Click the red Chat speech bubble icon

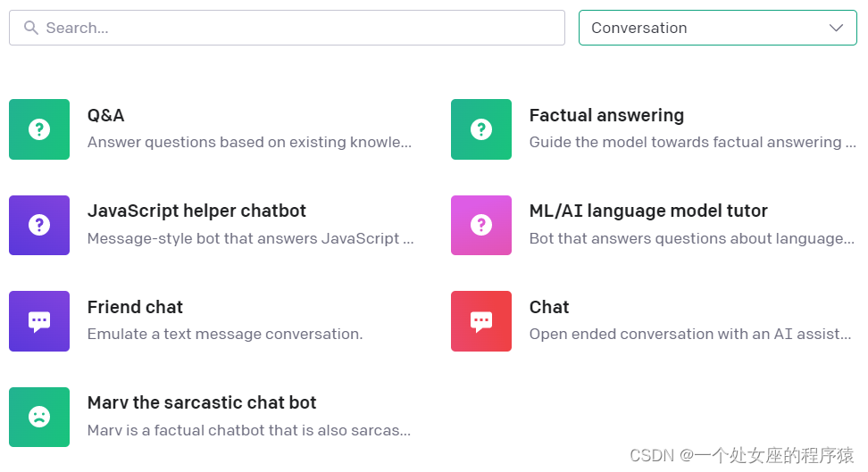[481, 321]
